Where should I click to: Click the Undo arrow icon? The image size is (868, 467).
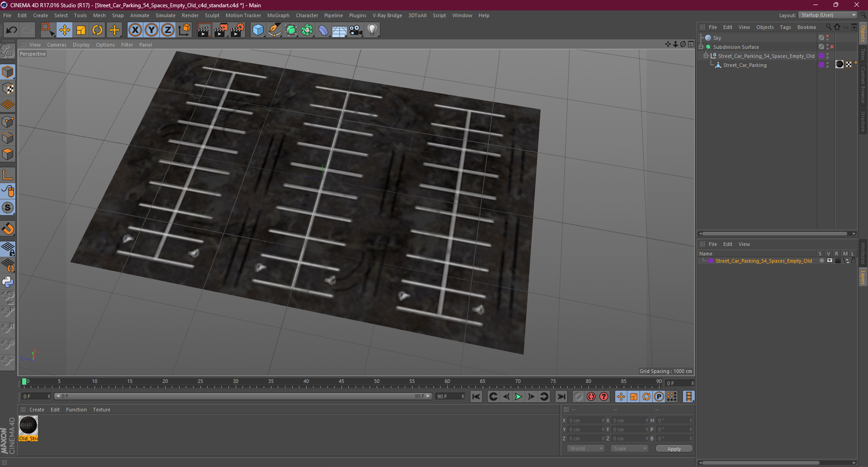click(x=11, y=30)
